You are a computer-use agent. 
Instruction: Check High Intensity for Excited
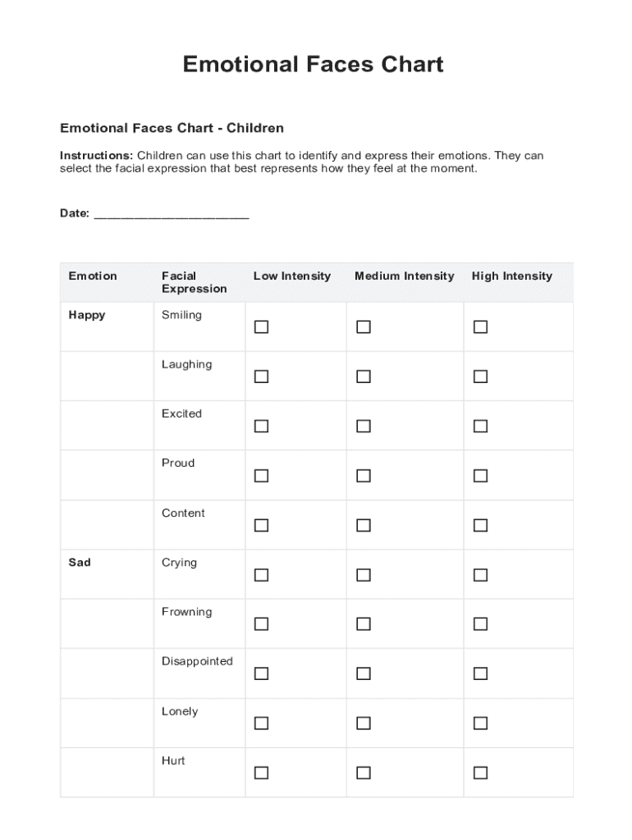click(480, 427)
